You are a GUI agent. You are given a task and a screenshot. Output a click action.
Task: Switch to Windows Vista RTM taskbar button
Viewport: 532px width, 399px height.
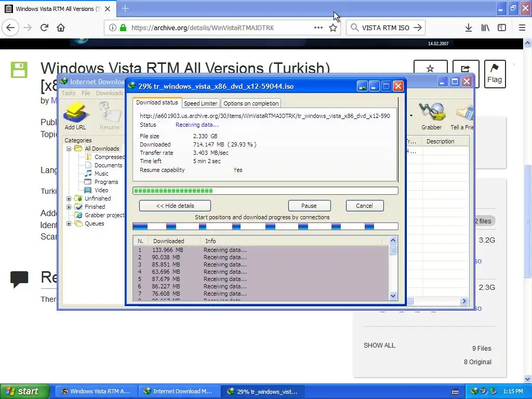[96, 392]
